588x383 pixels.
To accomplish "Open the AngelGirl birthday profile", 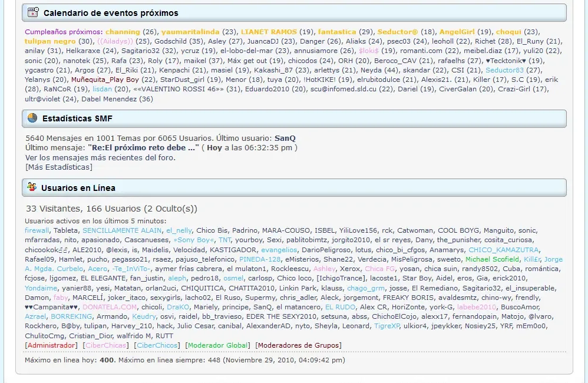I will click(x=457, y=32).
